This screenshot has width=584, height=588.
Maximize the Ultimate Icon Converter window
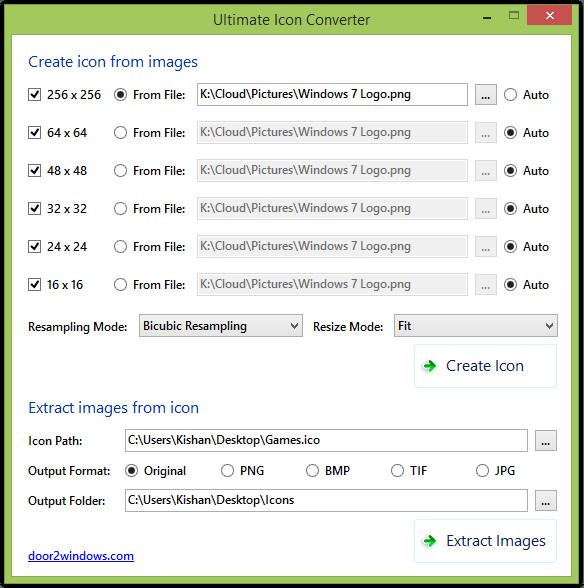click(x=514, y=15)
